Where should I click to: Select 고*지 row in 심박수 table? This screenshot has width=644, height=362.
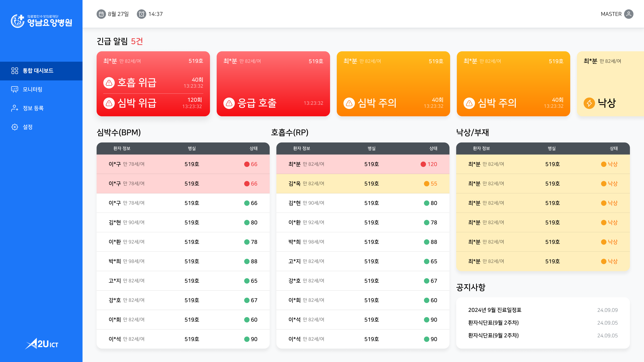point(183,281)
